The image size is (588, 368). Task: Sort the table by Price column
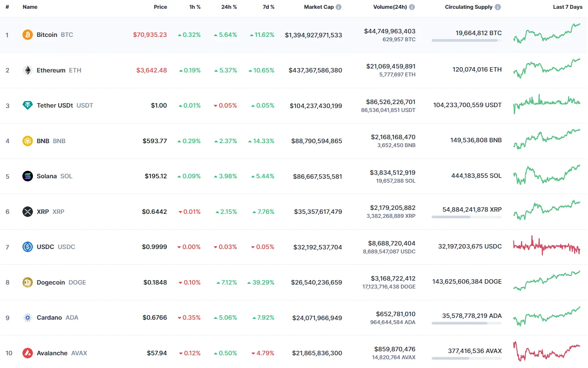(160, 7)
